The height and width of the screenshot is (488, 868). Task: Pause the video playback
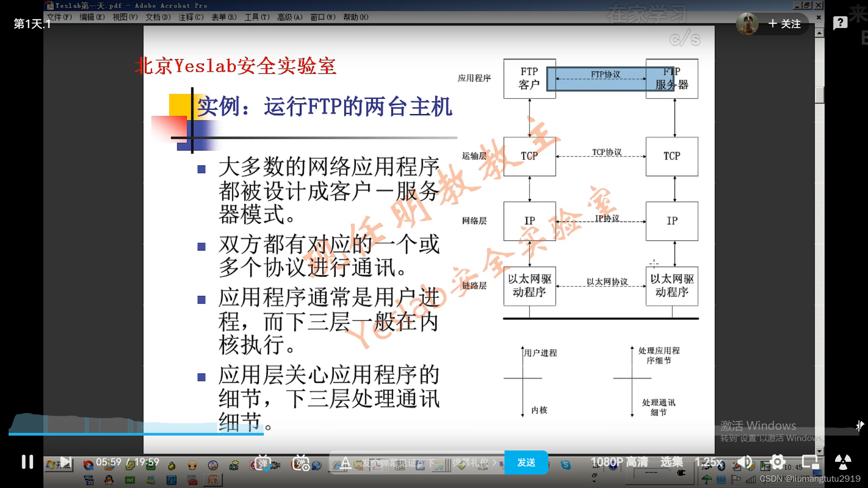click(27, 462)
